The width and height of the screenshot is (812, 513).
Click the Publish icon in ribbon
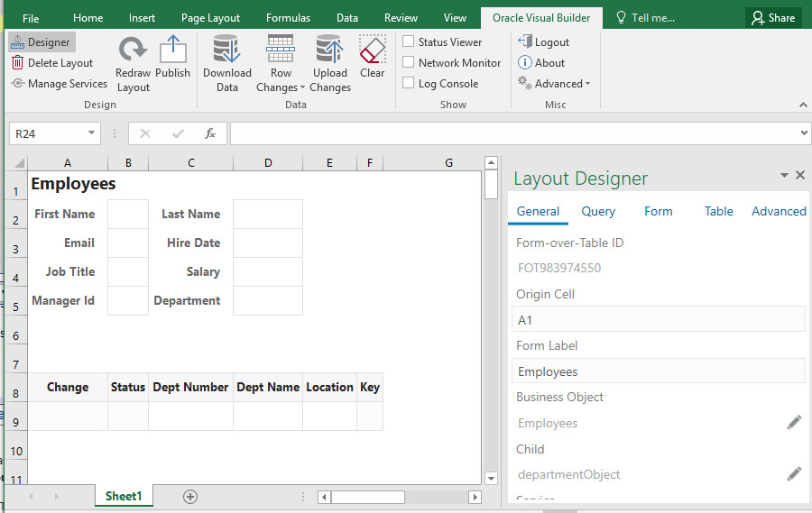pyautogui.click(x=172, y=50)
